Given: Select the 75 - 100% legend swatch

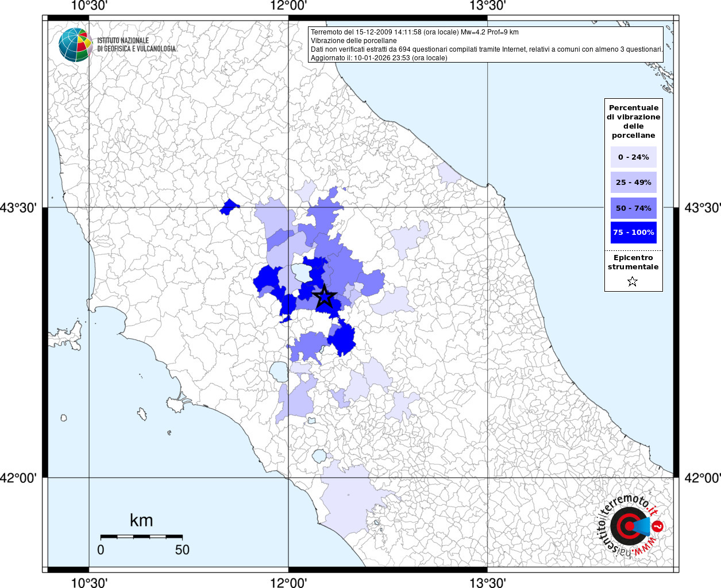Looking at the screenshot, I should [x=633, y=233].
